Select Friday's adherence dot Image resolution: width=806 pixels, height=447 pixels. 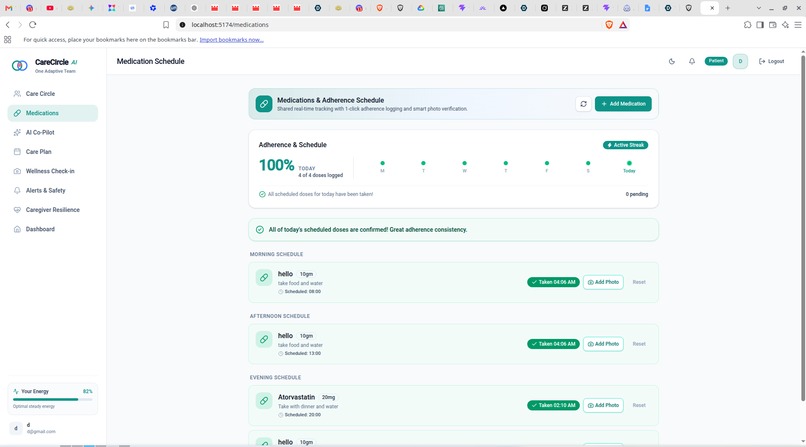tap(547, 163)
